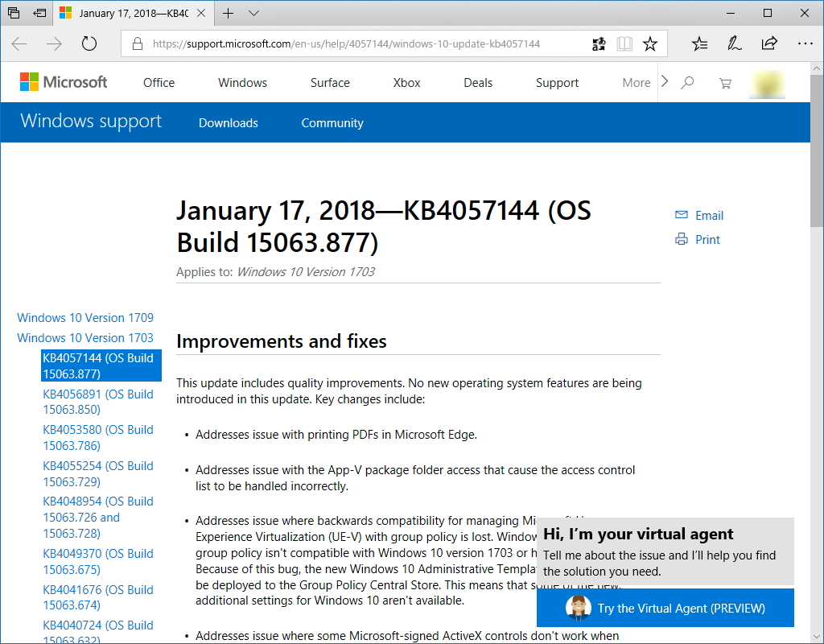The height and width of the screenshot is (644, 824).
Task: Set these tabs aside using the toolbar icon
Action: [39, 13]
